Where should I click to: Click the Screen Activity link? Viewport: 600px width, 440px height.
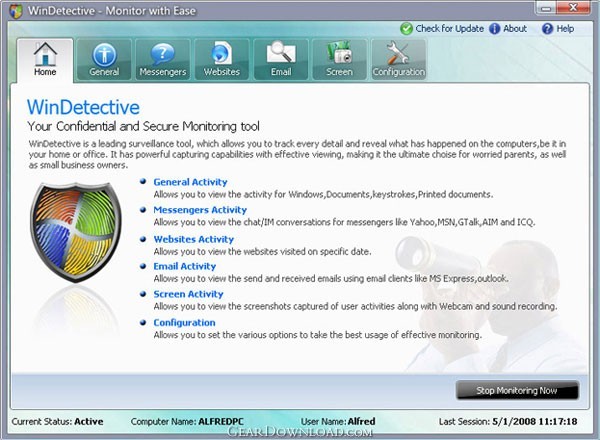point(188,294)
